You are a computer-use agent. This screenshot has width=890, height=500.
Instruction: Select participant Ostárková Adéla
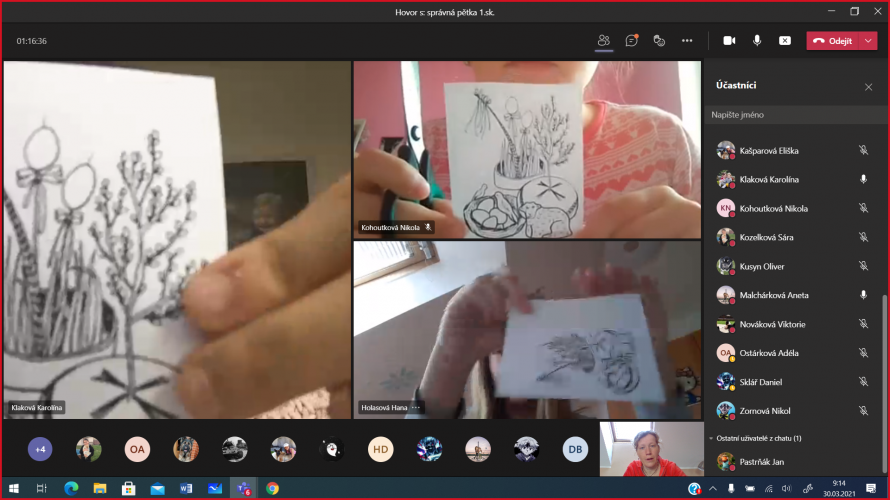pos(794,353)
